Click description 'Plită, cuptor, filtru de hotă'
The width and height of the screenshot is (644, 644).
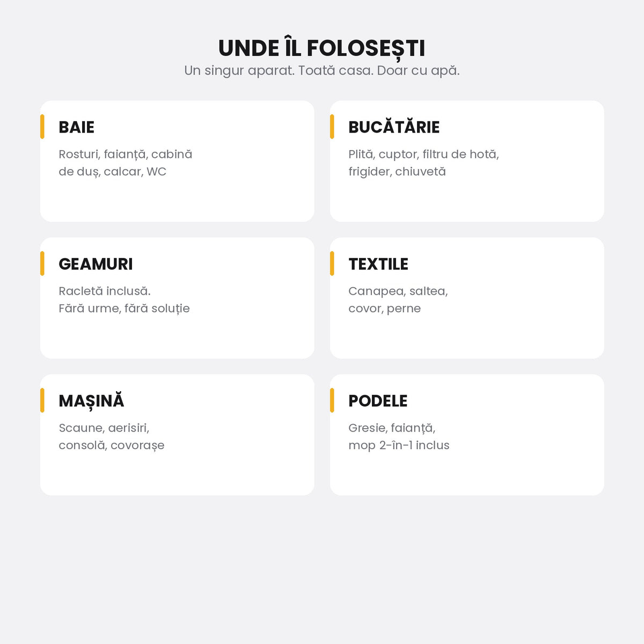[423, 155]
